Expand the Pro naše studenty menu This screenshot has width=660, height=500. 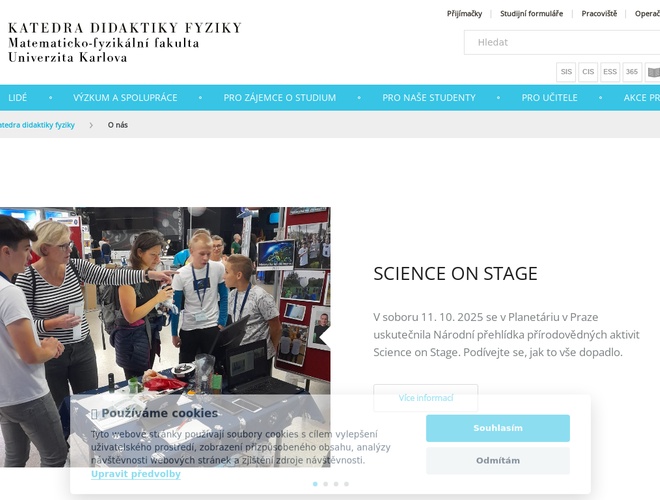[429, 98]
